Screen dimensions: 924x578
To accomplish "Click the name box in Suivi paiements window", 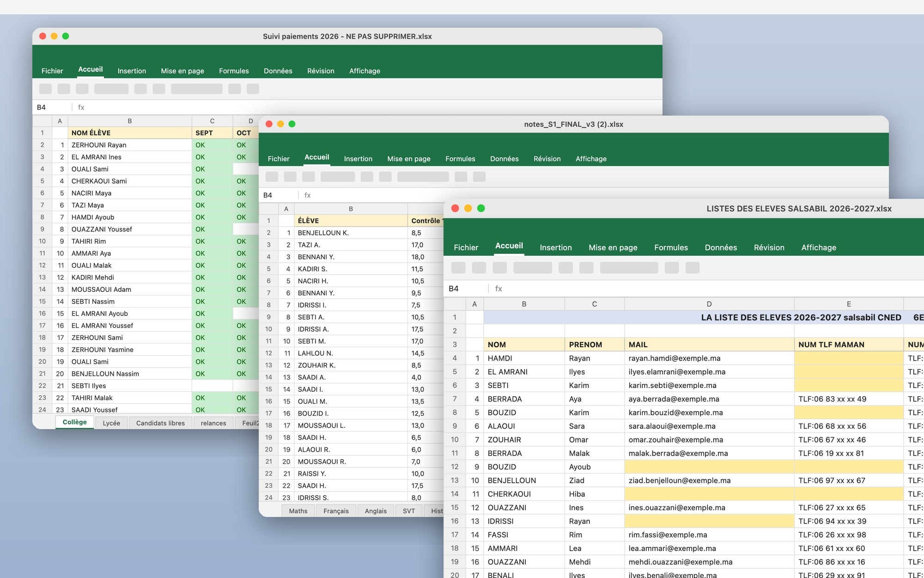I will pyautogui.click(x=52, y=107).
